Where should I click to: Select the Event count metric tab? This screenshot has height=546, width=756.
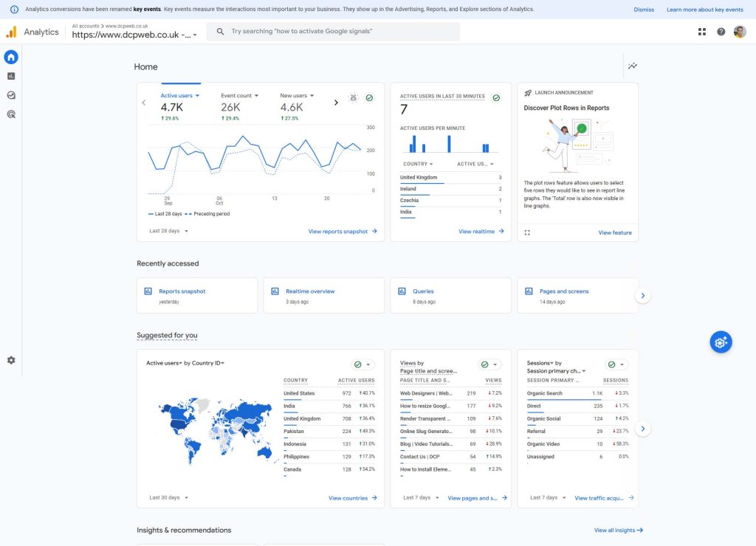238,95
